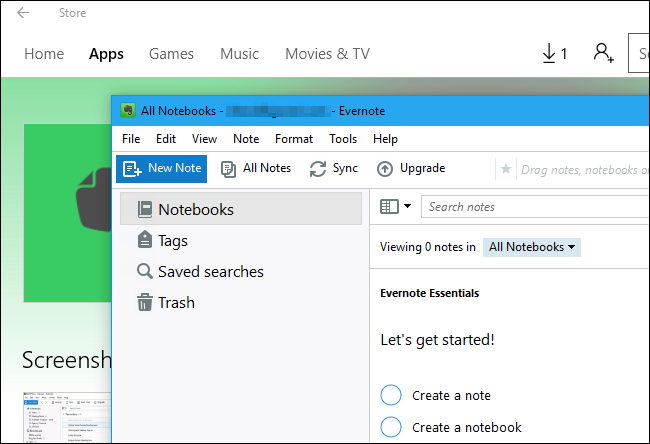Open the All Notebooks dropdown

click(532, 247)
